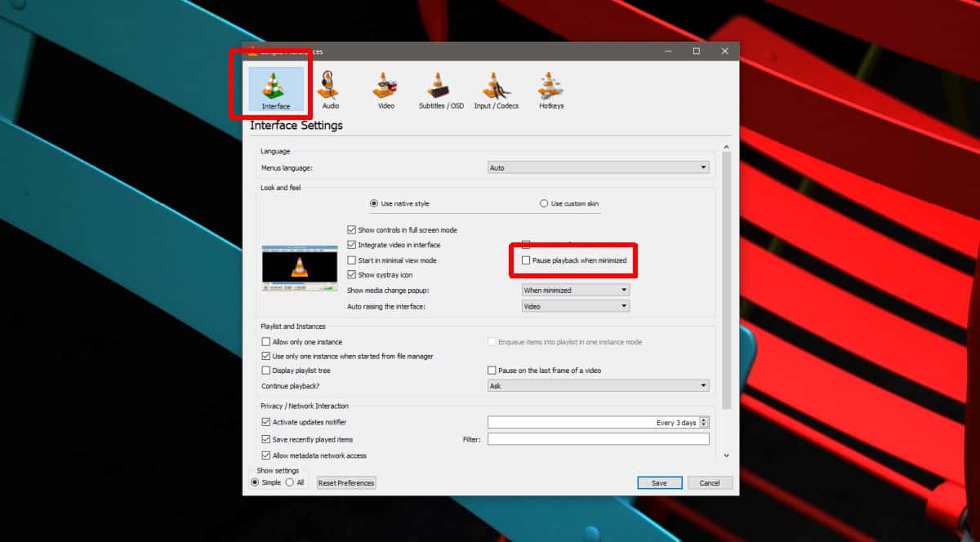Open the Subtitles / OSD category

(441, 90)
